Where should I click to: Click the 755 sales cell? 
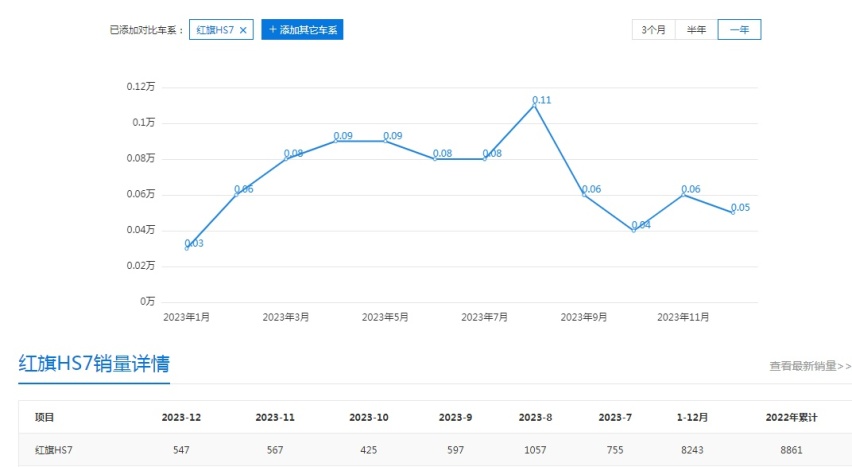coord(615,450)
